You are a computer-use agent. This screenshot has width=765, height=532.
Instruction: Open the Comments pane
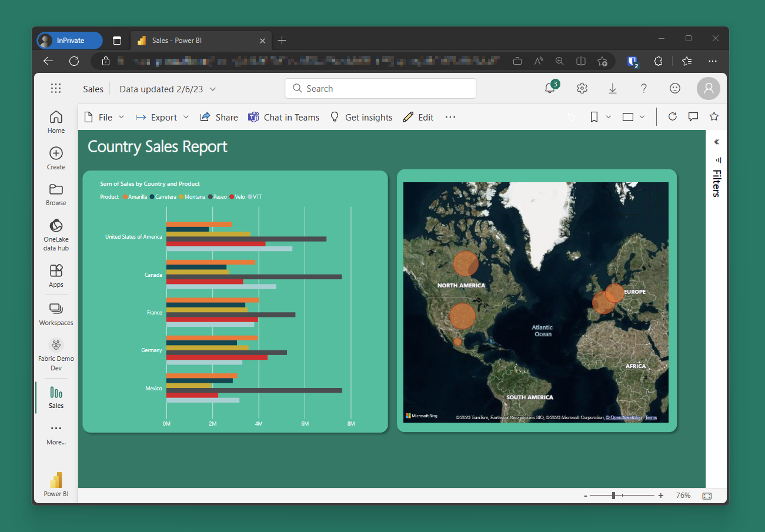(x=693, y=116)
